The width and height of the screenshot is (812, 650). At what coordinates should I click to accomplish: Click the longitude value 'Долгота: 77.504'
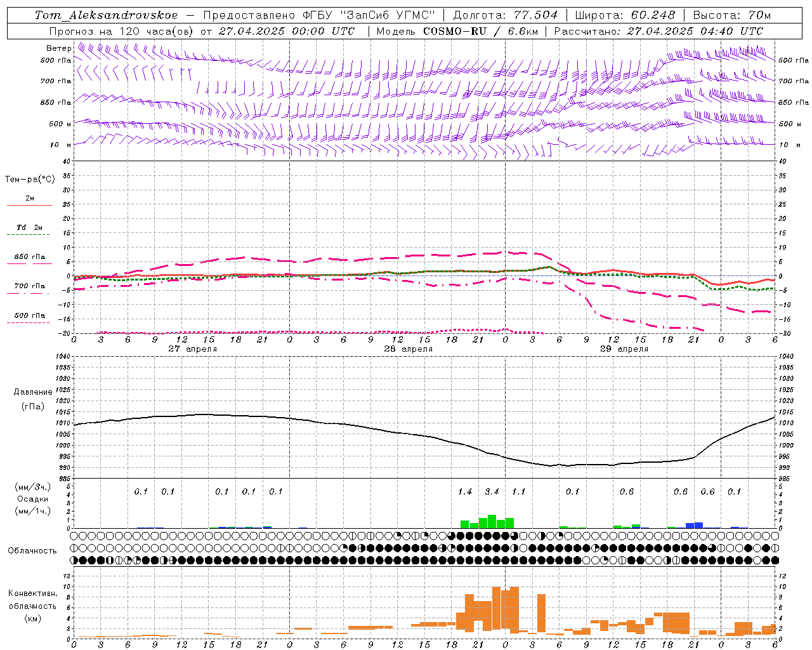point(506,15)
